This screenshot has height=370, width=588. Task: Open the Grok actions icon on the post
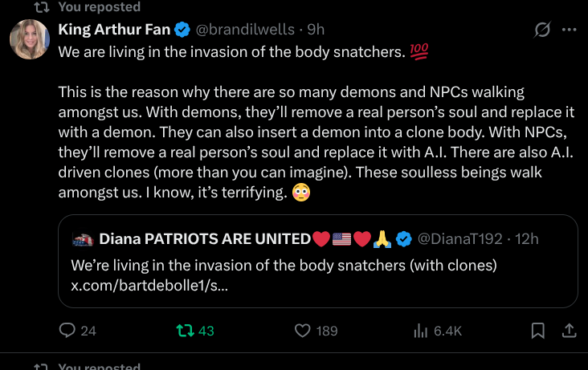(x=542, y=30)
